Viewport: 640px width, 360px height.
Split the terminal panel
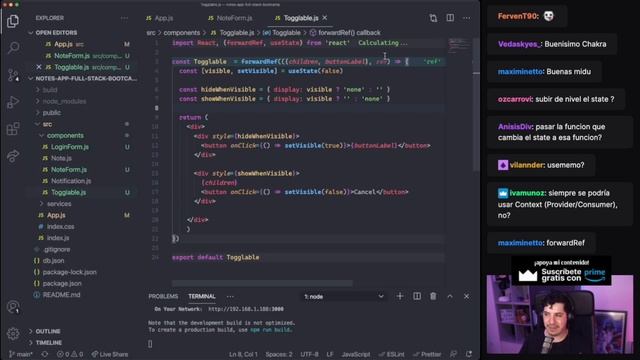click(417, 296)
